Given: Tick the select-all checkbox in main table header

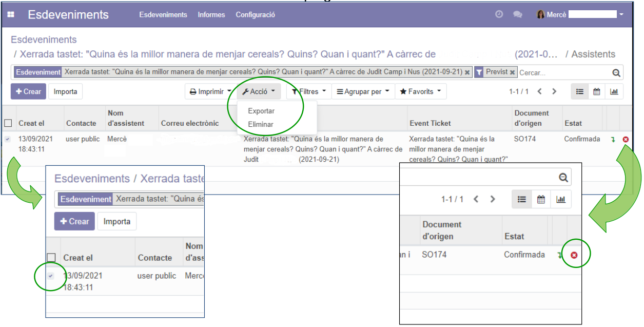Looking at the screenshot, I should coord(8,123).
